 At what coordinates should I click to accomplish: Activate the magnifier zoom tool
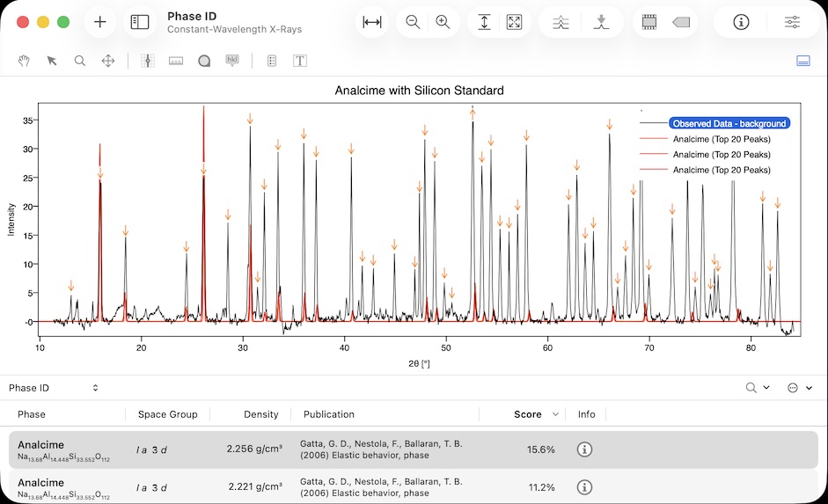coord(80,61)
